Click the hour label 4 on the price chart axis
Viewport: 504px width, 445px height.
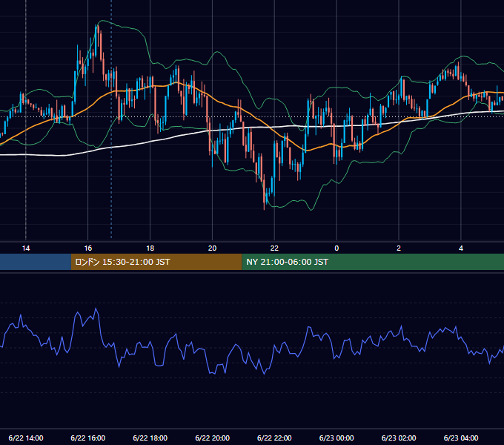(x=461, y=248)
